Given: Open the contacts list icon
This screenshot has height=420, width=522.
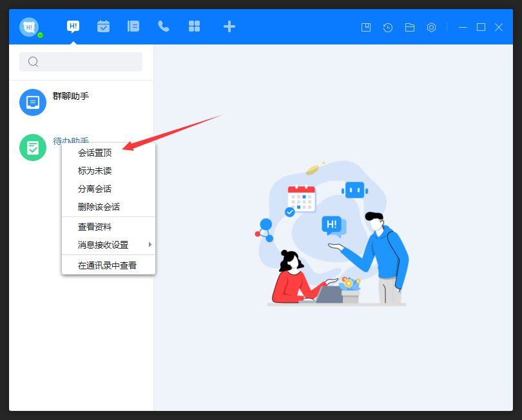Looking at the screenshot, I should coord(133,26).
